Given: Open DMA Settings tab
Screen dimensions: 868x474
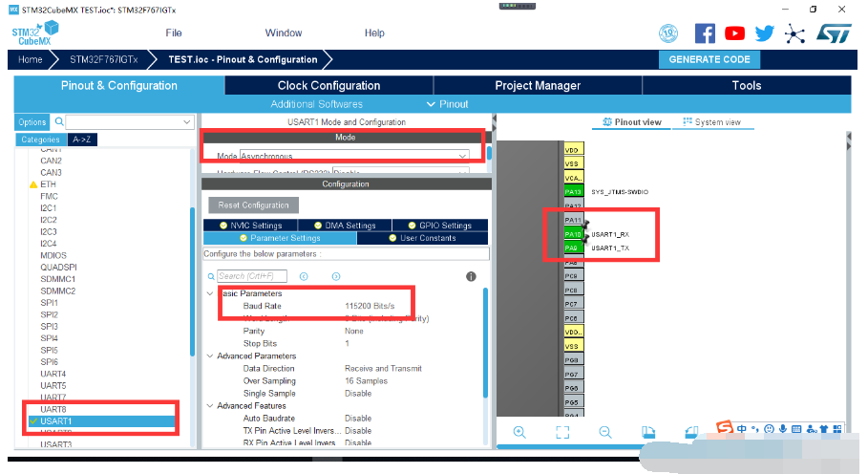Looking at the screenshot, I should 345,226.
